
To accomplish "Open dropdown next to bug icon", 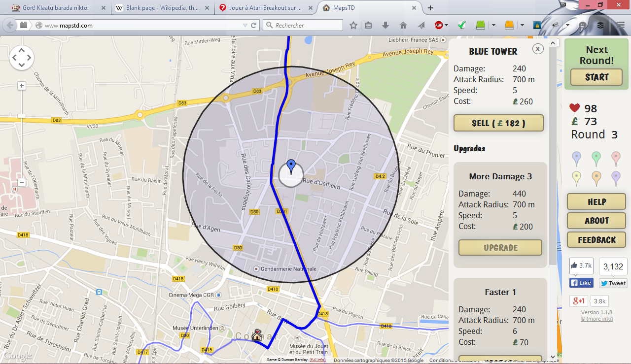I will (x=567, y=25).
